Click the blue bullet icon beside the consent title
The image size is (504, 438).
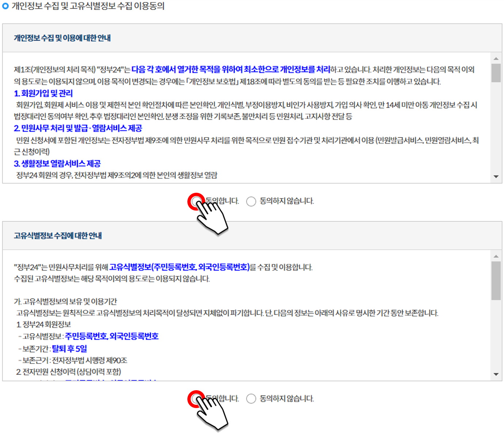pos(5,6)
